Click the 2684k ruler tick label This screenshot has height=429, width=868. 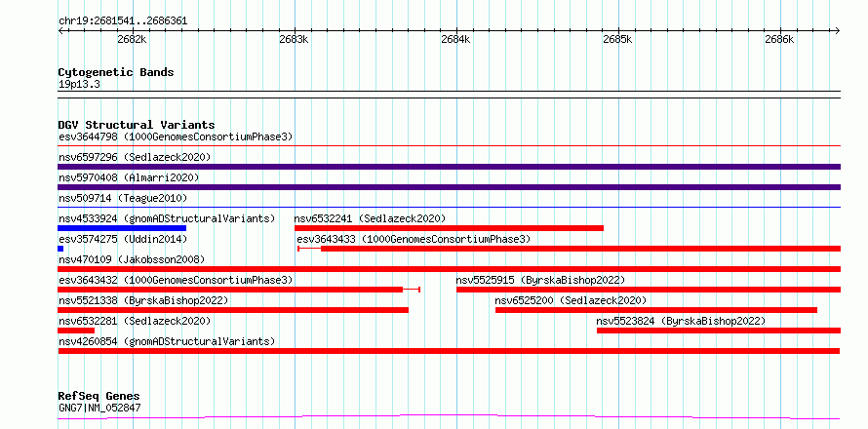click(x=455, y=40)
